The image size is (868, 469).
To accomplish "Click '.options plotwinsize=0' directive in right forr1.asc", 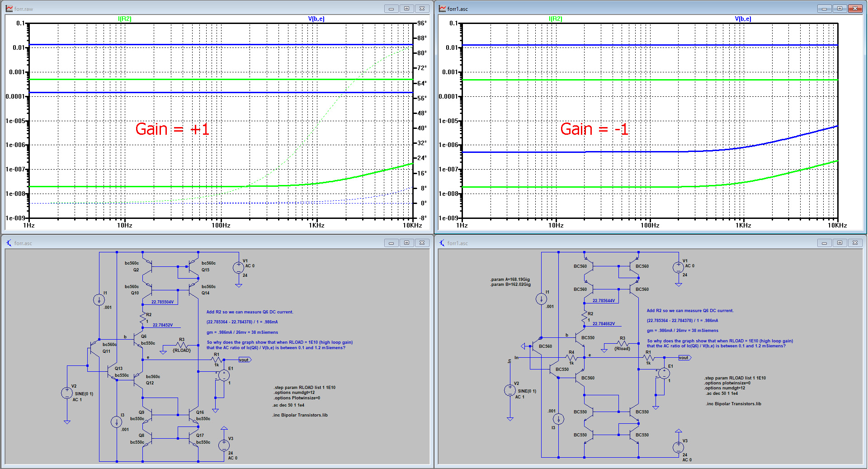I will click(727, 383).
